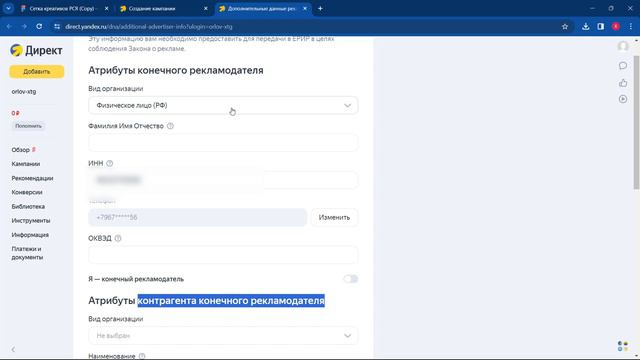Click the Наименование help icon
Screen dimensions: 640x360
[142, 356]
